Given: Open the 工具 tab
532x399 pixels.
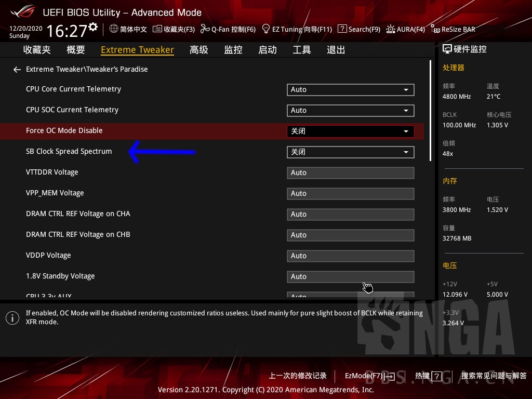Looking at the screenshot, I should click(x=302, y=50).
